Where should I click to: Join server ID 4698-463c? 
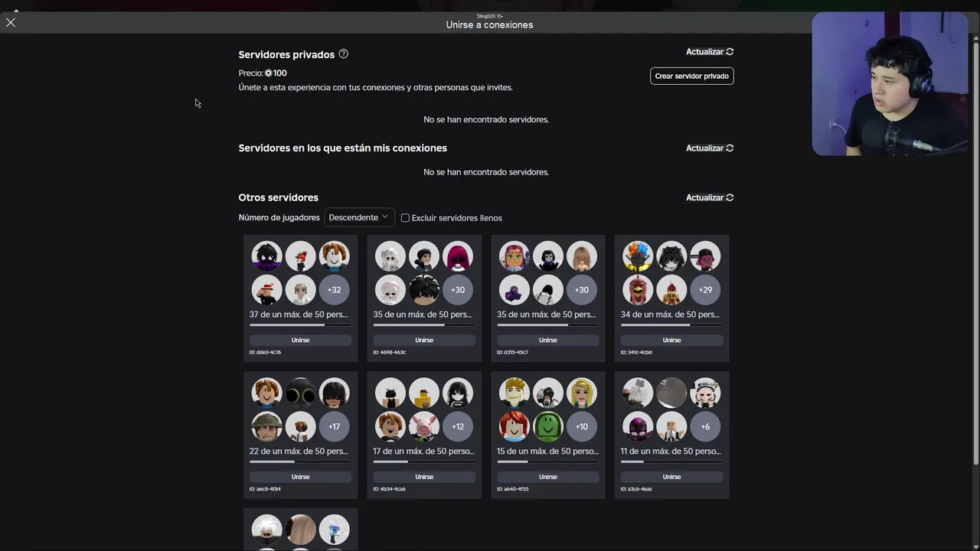(x=424, y=340)
